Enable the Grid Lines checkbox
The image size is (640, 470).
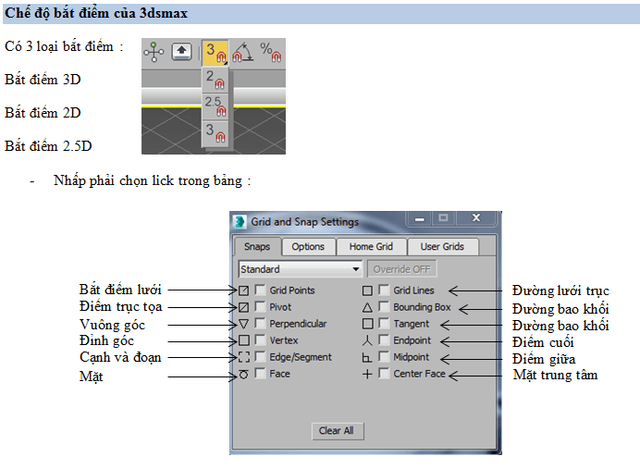pyautogui.click(x=384, y=290)
